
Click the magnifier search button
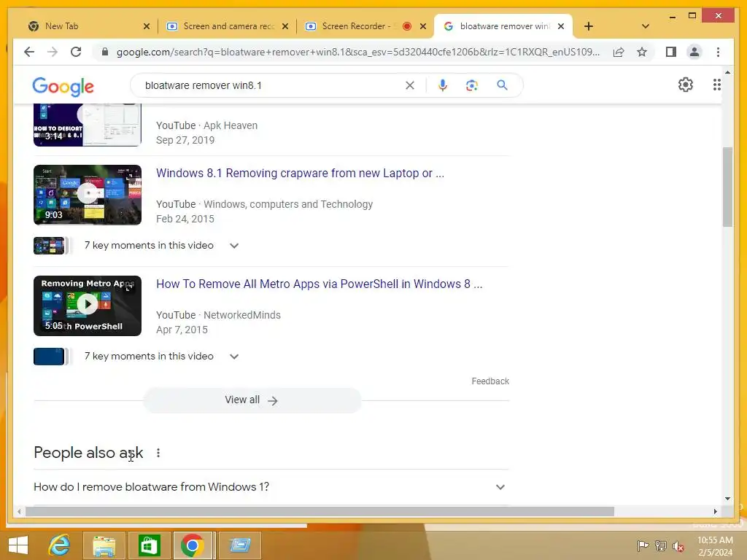(502, 85)
